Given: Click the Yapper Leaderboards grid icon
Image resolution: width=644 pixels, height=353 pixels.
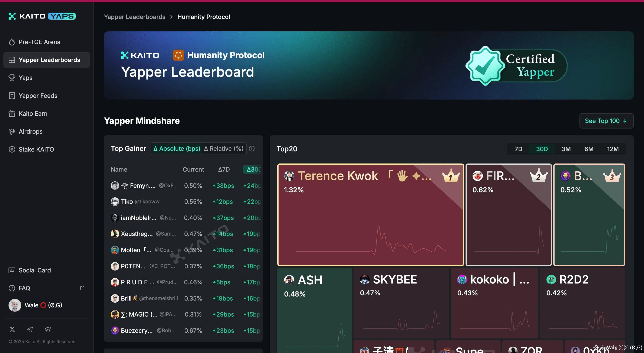Looking at the screenshot, I should (x=12, y=60).
